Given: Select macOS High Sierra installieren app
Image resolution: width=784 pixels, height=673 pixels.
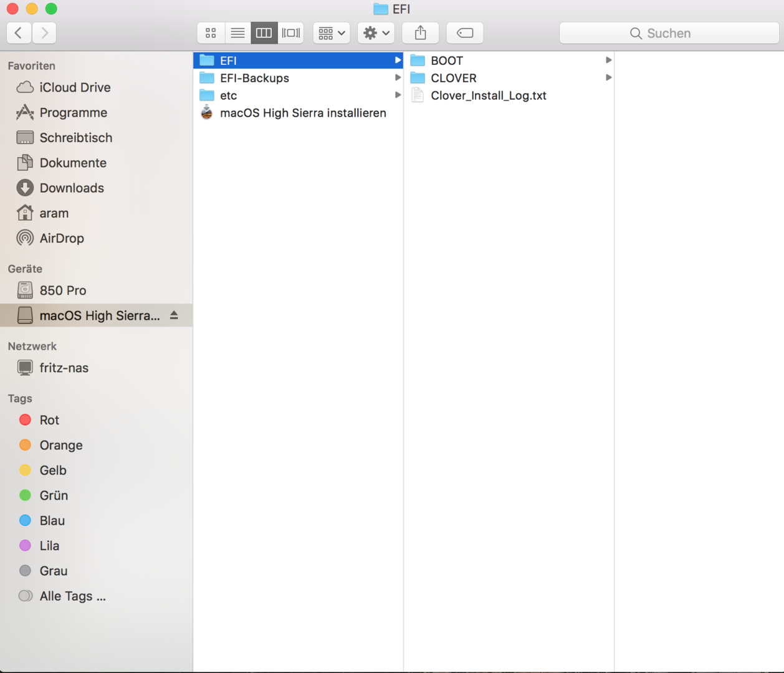Looking at the screenshot, I should (x=298, y=113).
